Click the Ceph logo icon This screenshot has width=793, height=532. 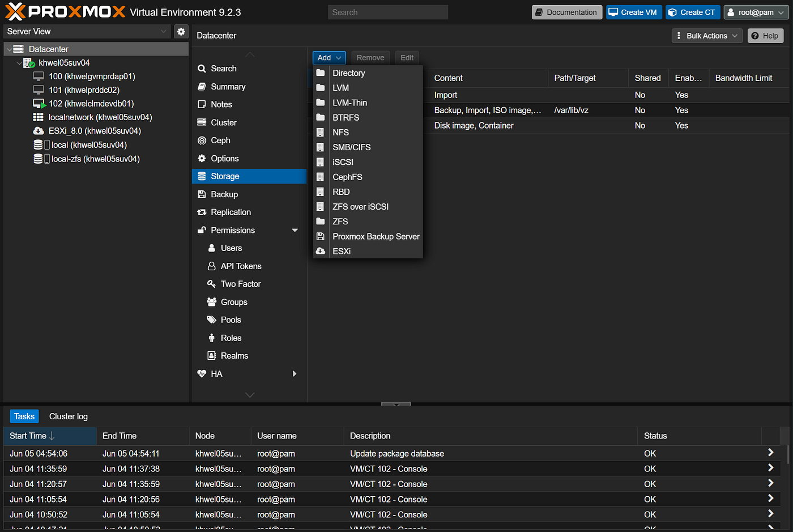click(202, 141)
